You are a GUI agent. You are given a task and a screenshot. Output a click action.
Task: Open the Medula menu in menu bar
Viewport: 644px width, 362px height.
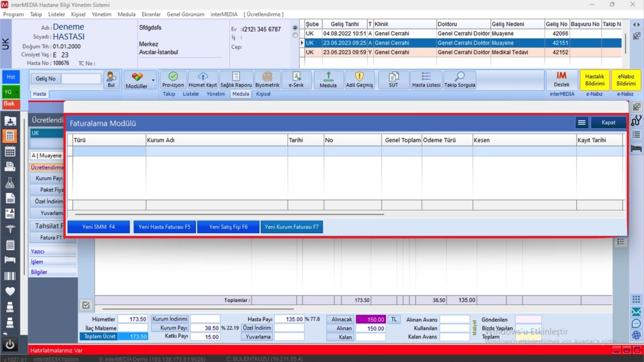pyautogui.click(x=126, y=14)
